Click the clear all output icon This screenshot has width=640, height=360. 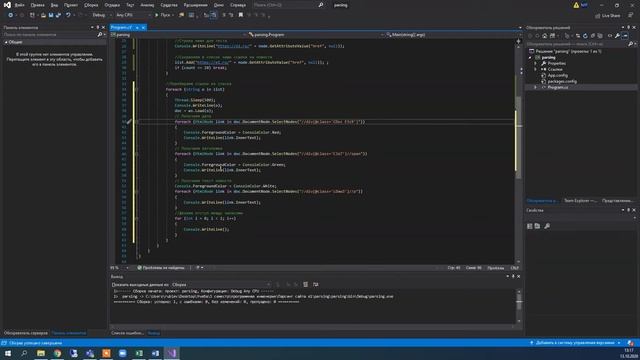tap(306, 284)
